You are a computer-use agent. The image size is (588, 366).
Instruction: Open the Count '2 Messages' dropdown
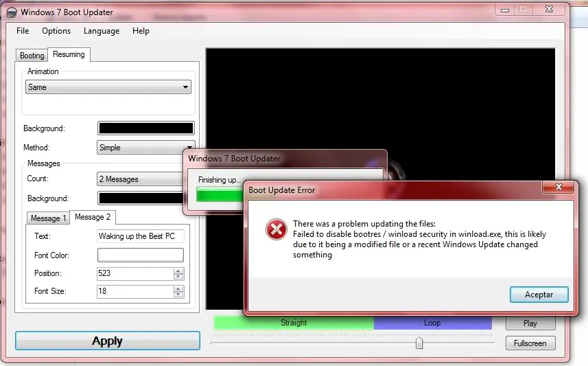pos(141,179)
